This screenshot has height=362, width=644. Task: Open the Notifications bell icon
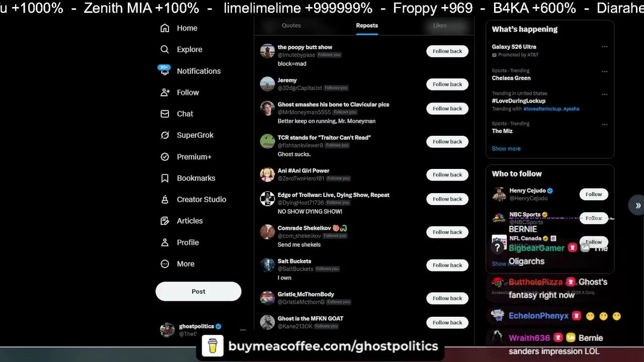(x=165, y=71)
